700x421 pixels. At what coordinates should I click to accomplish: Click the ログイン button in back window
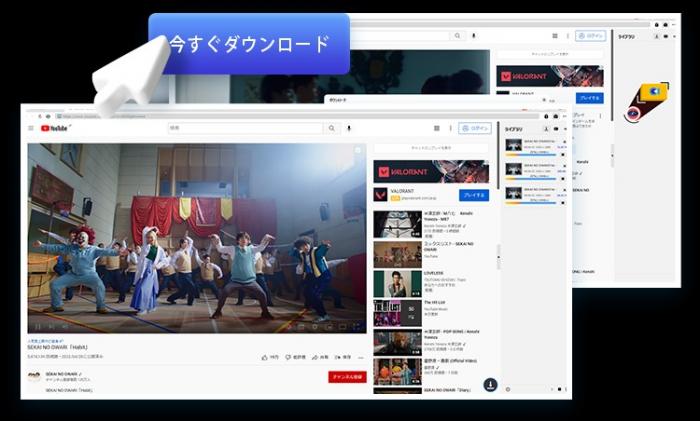coord(590,36)
